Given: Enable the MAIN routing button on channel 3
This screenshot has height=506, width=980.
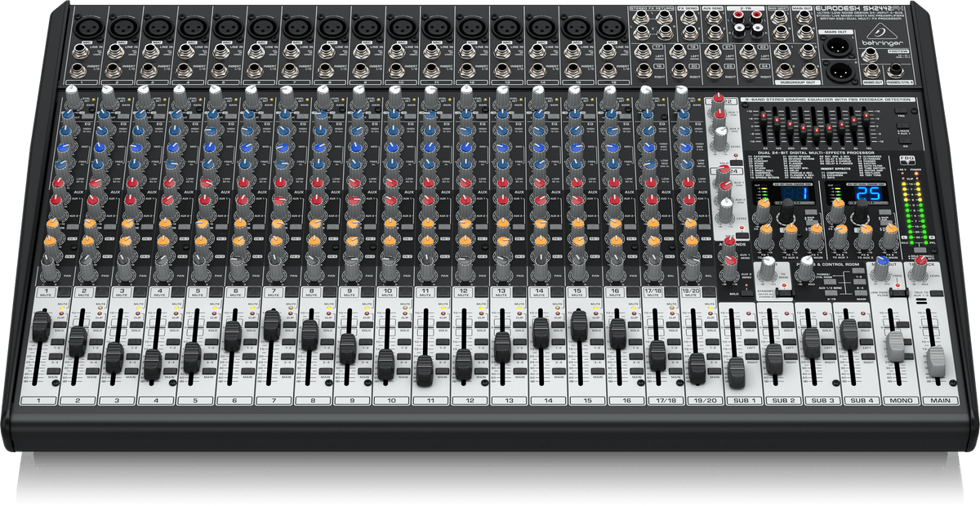Looking at the screenshot, I should [x=131, y=371].
